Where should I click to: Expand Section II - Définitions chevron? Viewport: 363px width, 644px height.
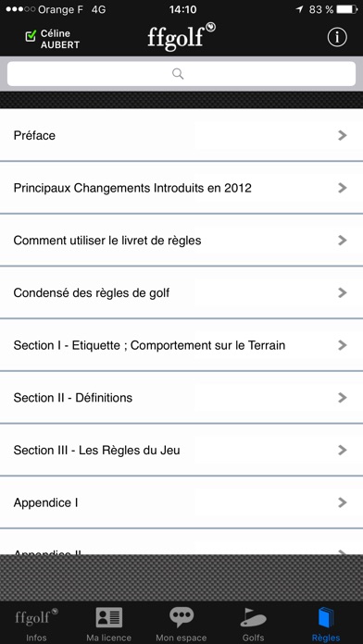pyautogui.click(x=343, y=397)
